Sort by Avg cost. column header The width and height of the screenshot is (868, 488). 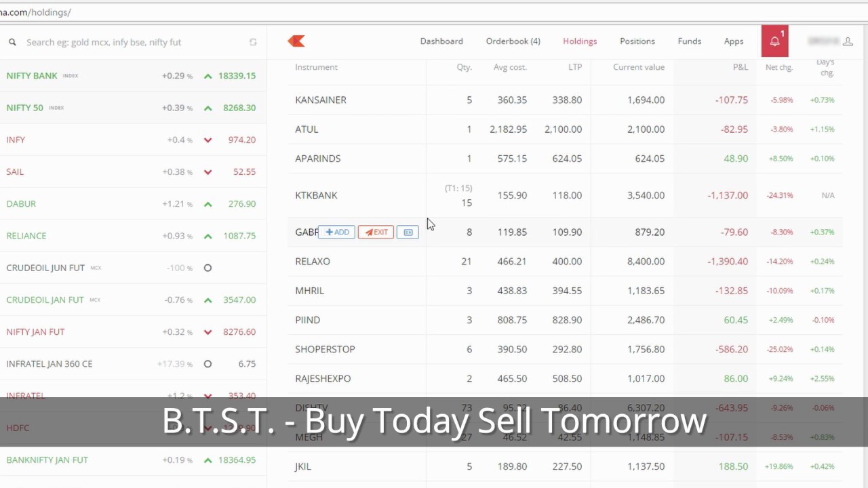(510, 67)
